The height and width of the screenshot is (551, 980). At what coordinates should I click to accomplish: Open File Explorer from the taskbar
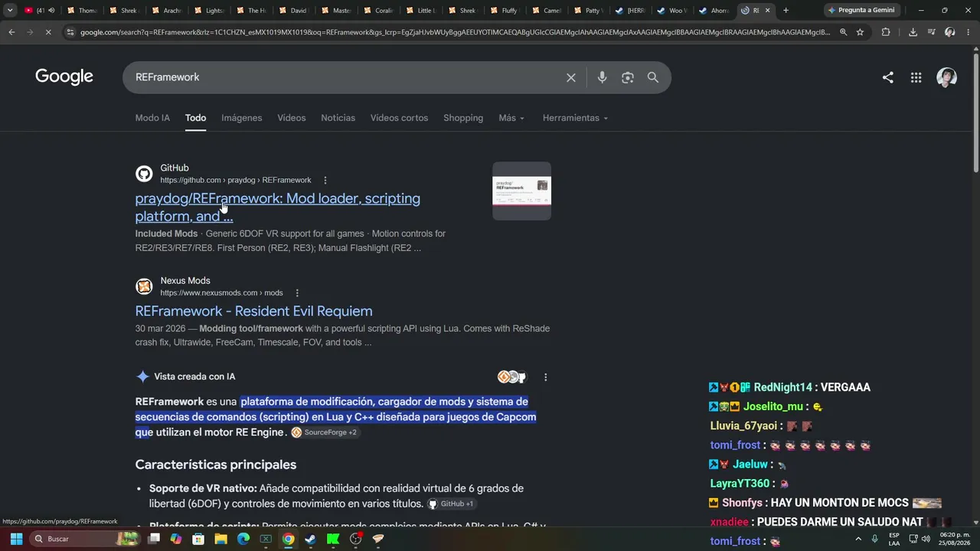pyautogui.click(x=220, y=539)
